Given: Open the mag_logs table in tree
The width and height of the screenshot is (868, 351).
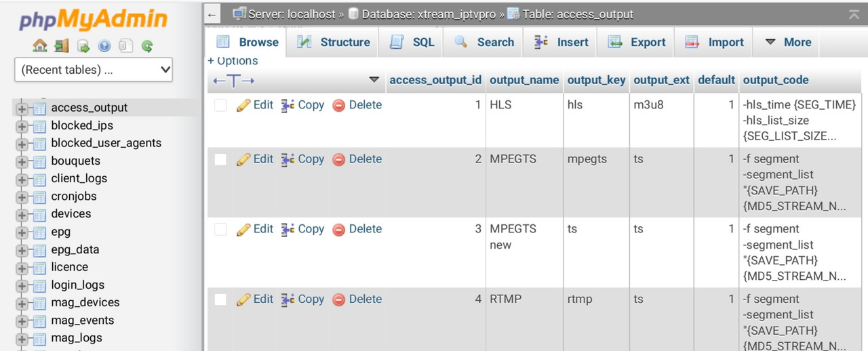Looking at the screenshot, I should click(77, 338).
